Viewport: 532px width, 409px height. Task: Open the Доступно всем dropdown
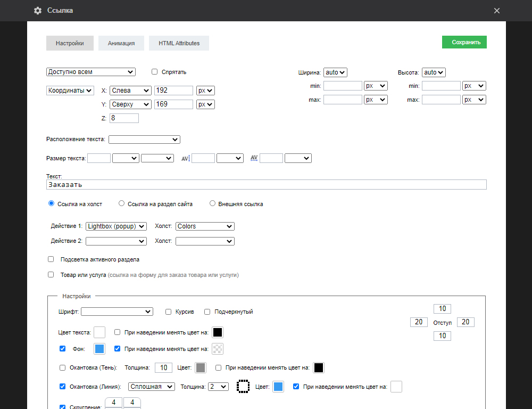click(91, 72)
